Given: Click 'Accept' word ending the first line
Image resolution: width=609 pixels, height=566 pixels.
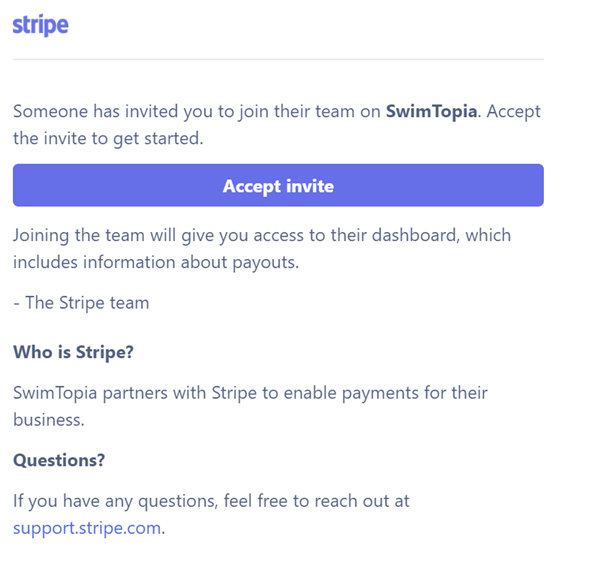Looking at the screenshot, I should [x=513, y=111].
